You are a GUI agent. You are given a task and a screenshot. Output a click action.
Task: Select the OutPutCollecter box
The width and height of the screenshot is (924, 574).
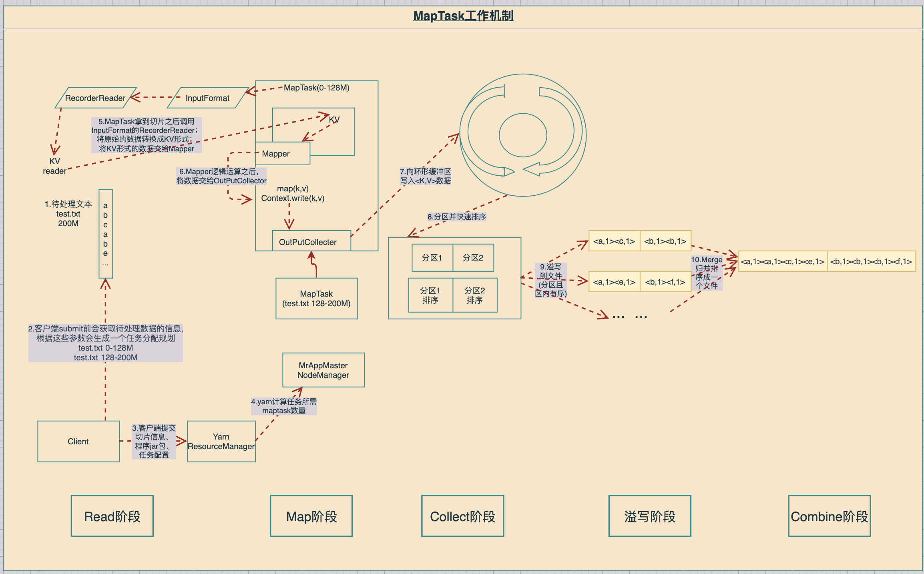[307, 242]
